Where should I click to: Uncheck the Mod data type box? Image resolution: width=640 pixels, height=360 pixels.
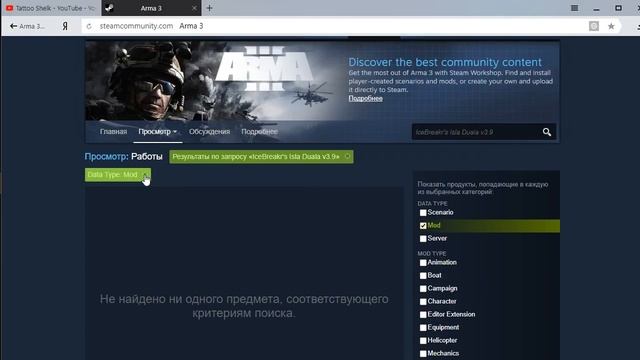423,226
